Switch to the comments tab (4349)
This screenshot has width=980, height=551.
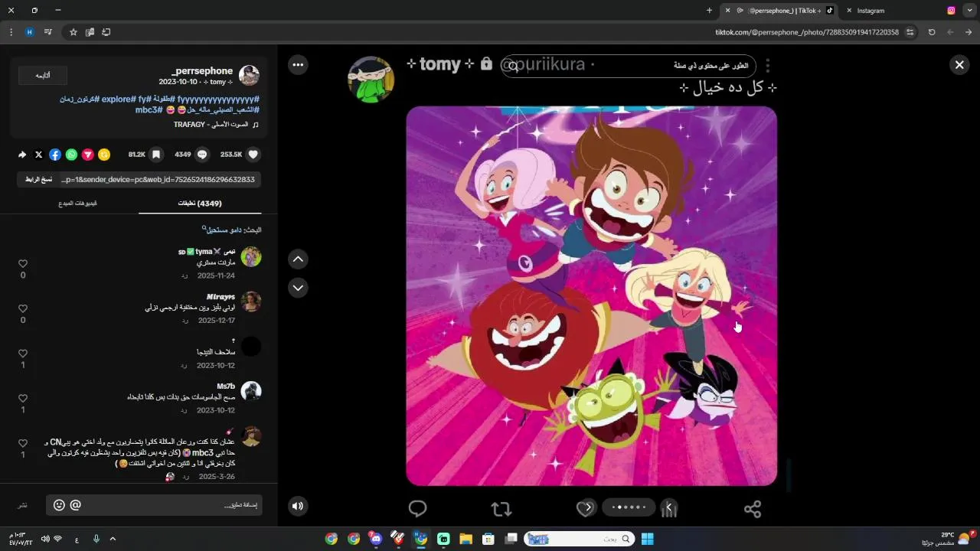[x=200, y=204]
